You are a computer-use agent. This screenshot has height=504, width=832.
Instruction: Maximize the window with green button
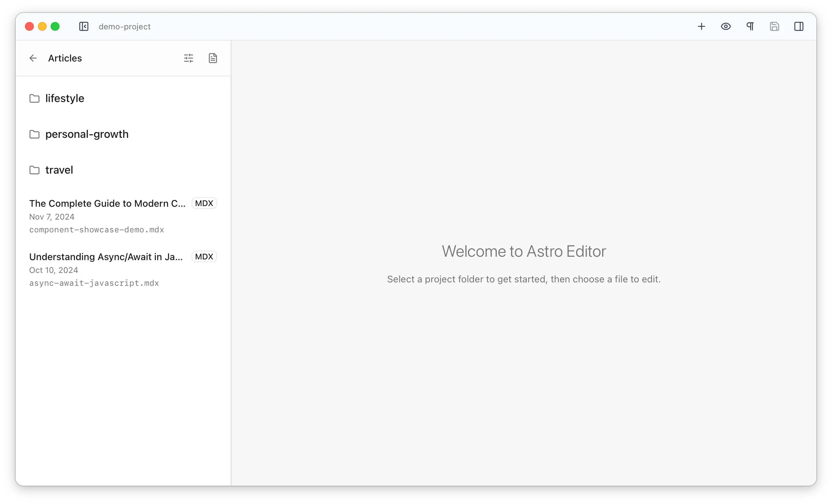coord(55,26)
